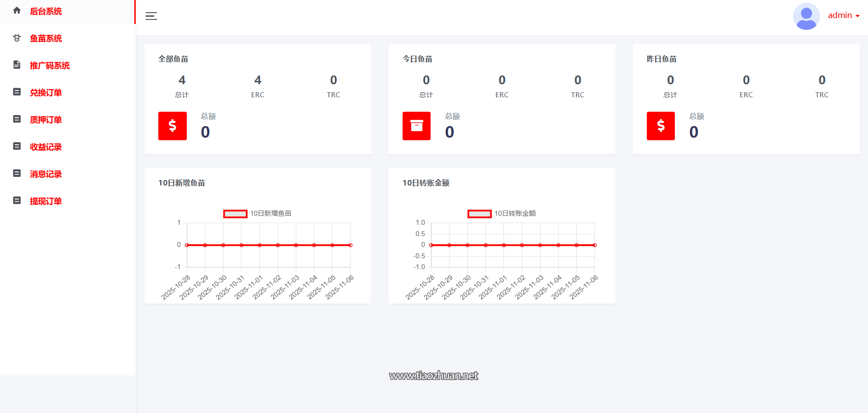Click the red archive box icon in 今日鱼苗
868x413 pixels.
417,126
